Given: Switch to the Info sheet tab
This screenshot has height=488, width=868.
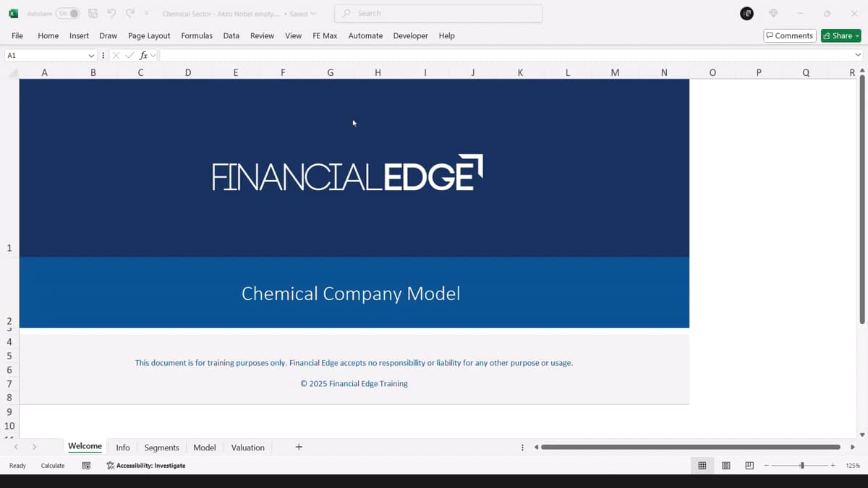Looking at the screenshot, I should 123,448.
